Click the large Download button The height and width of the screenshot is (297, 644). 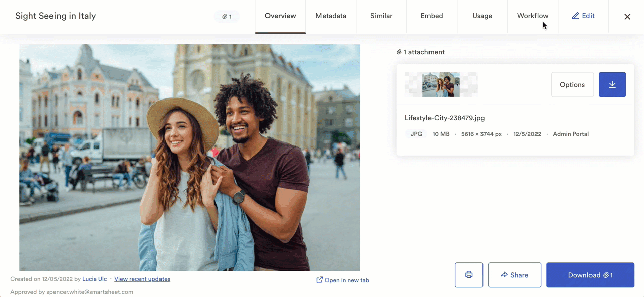(590, 275)
